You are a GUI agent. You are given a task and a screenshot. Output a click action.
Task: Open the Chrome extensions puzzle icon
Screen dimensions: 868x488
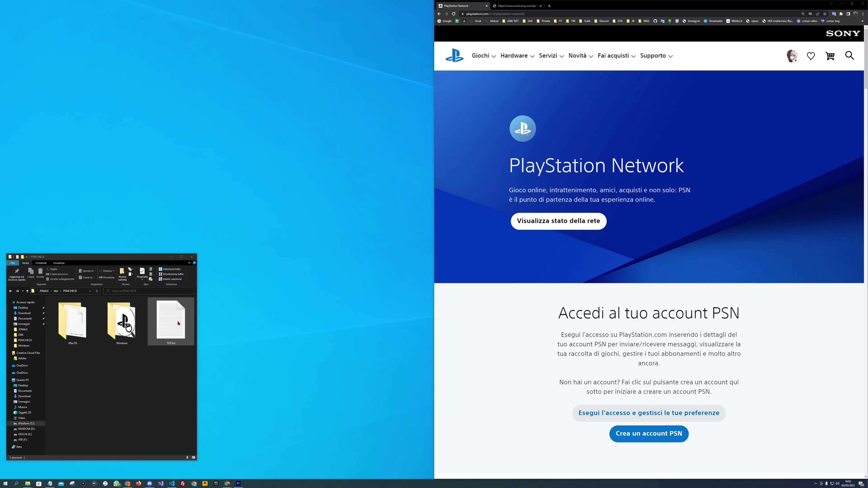pos(841,14)
